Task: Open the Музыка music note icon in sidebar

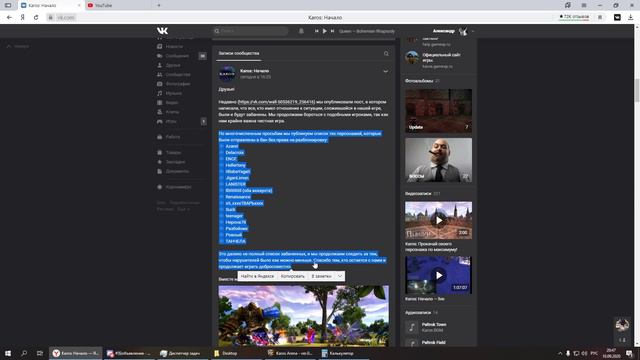Action: click(x=160, y=93)
